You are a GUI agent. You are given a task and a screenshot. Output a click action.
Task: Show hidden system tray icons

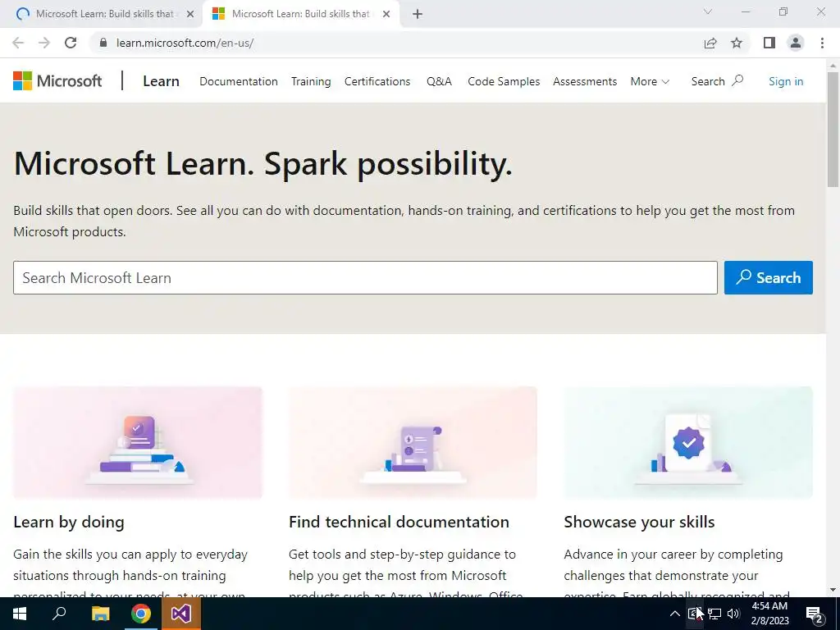[x=675, y=614]
